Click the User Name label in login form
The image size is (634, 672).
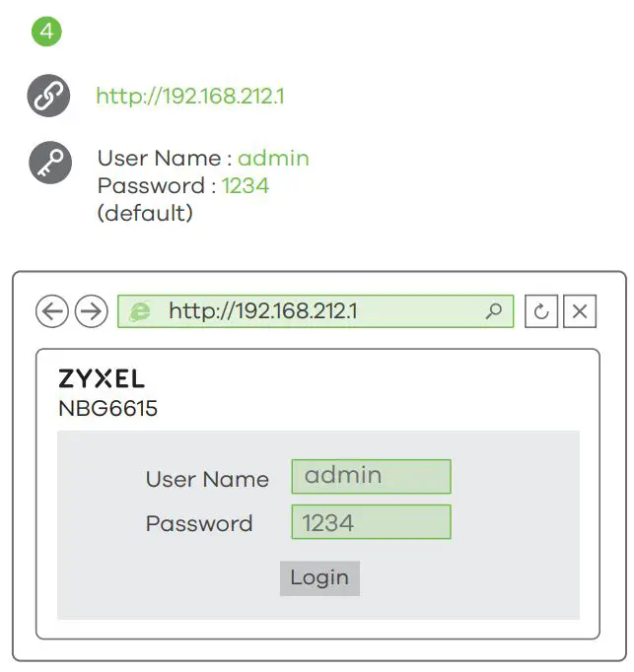pos(207,480)
